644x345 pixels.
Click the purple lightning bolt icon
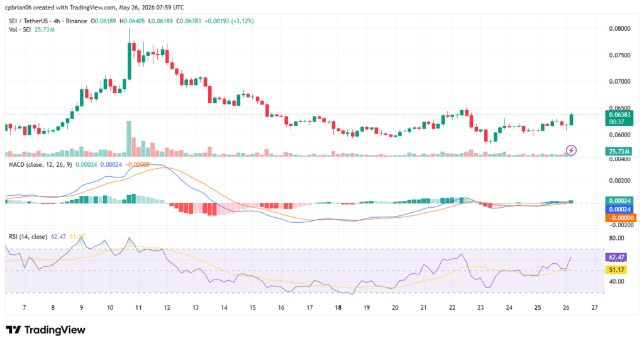point(571,150)
